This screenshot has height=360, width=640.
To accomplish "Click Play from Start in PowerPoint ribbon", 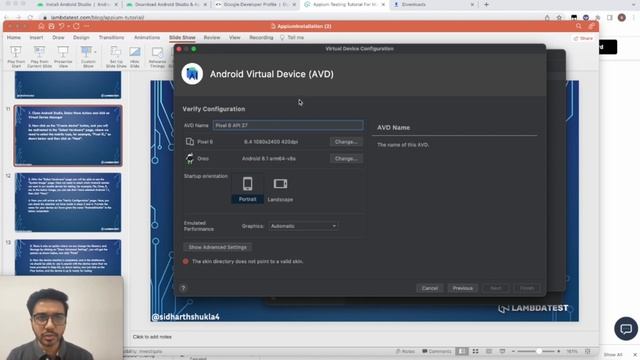I will 16,57.
